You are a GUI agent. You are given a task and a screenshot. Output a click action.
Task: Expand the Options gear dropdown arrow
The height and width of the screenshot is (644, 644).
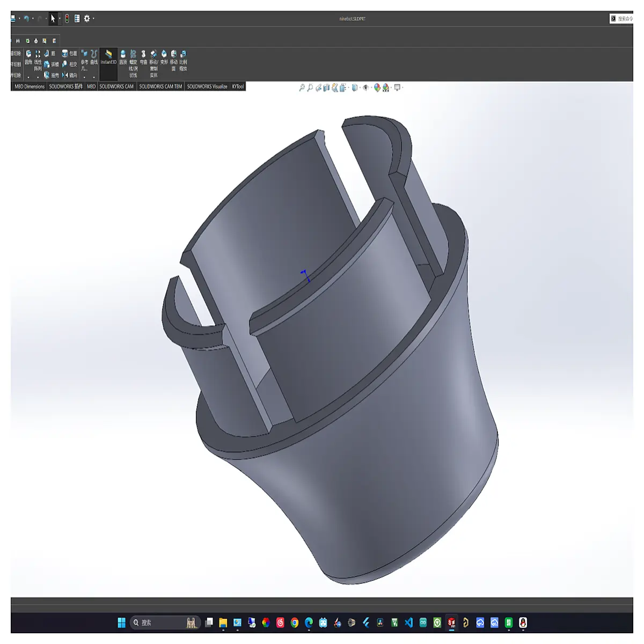coord(93,19)
